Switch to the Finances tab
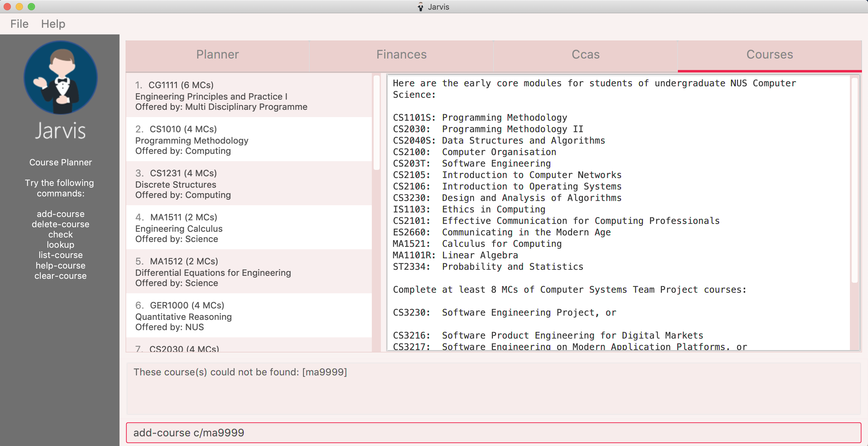Screen dimensions: 868x446 click(401, 55)
